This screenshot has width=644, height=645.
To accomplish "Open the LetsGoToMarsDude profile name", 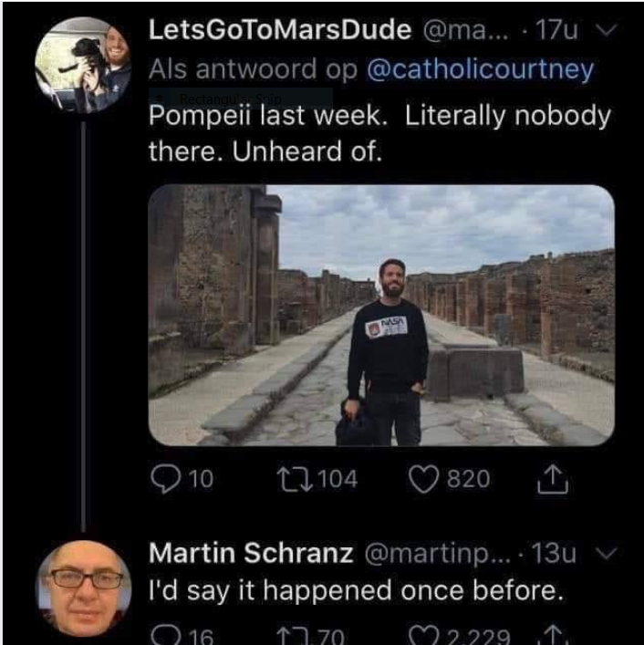I will point(279,30).
